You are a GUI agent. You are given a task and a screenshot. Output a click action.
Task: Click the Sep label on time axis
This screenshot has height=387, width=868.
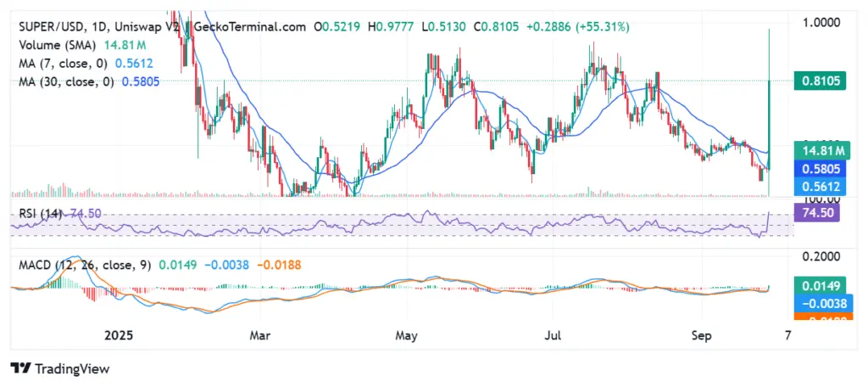click(701, 336)
